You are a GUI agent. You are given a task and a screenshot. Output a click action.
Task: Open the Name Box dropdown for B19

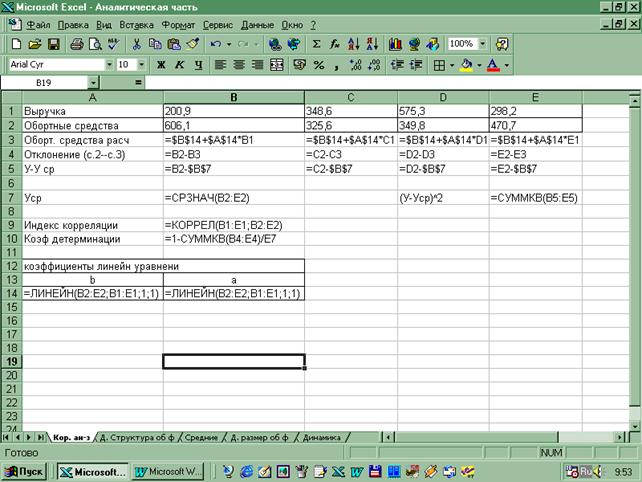click(x=93, y=83)
